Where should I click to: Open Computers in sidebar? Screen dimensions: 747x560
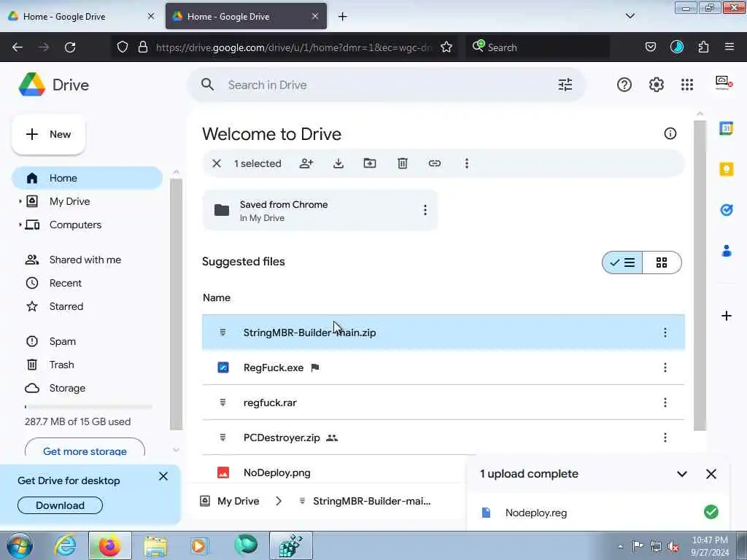click(75, 225)
